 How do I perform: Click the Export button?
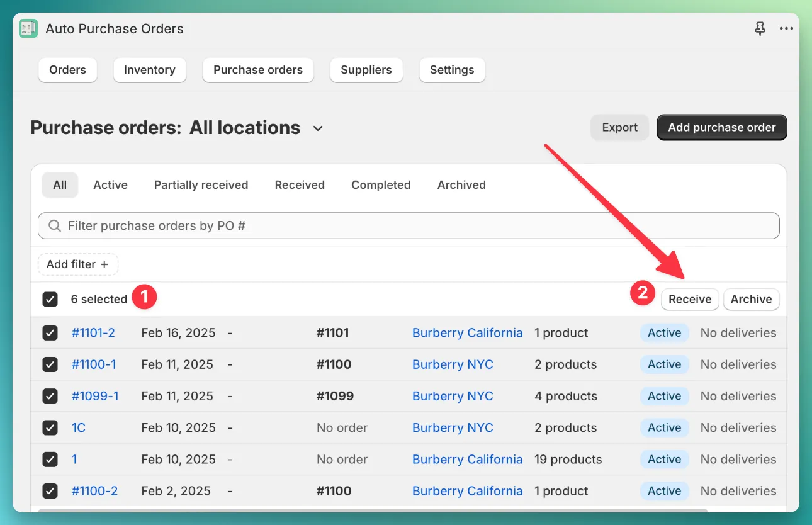coord(619,127)
